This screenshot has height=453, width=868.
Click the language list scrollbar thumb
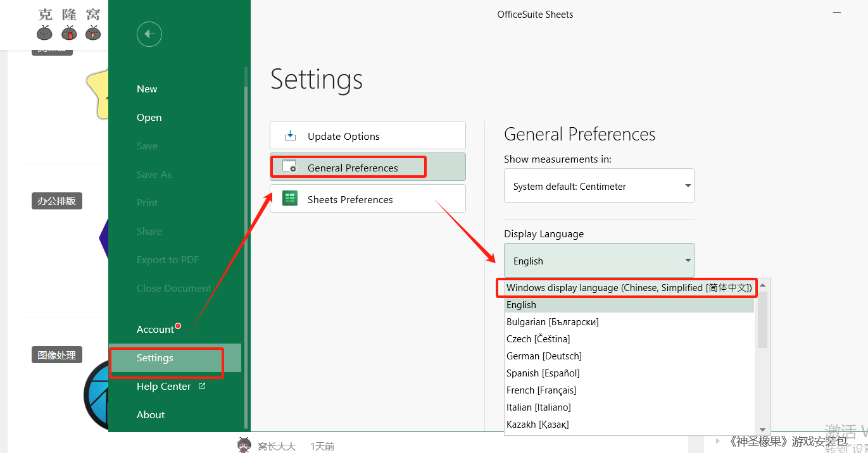[x=762, y=320]
